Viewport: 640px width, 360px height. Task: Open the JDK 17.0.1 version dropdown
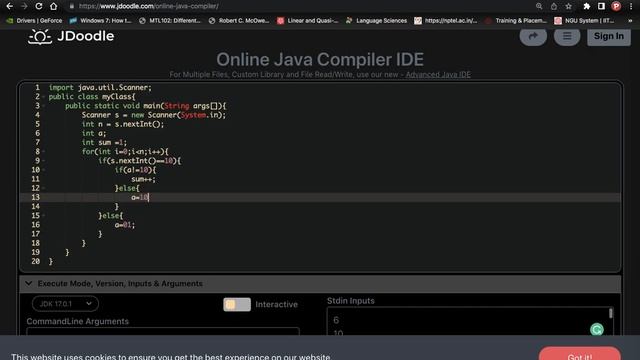point(65,304)
